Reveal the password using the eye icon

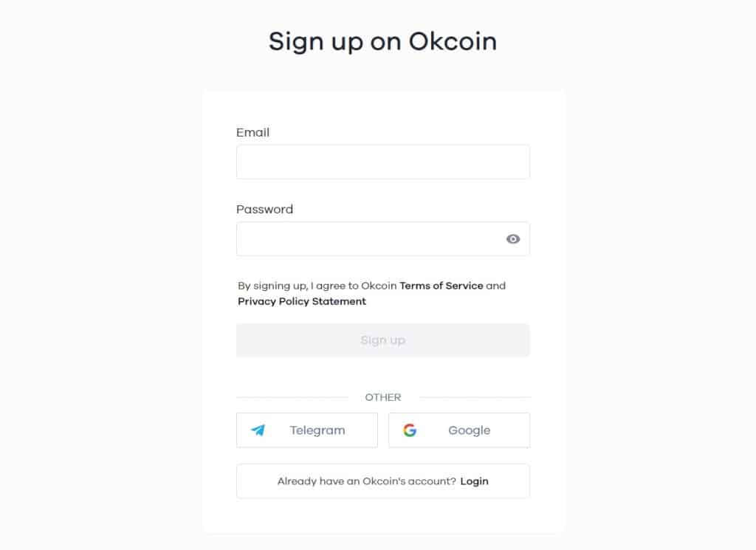[512, 238]
